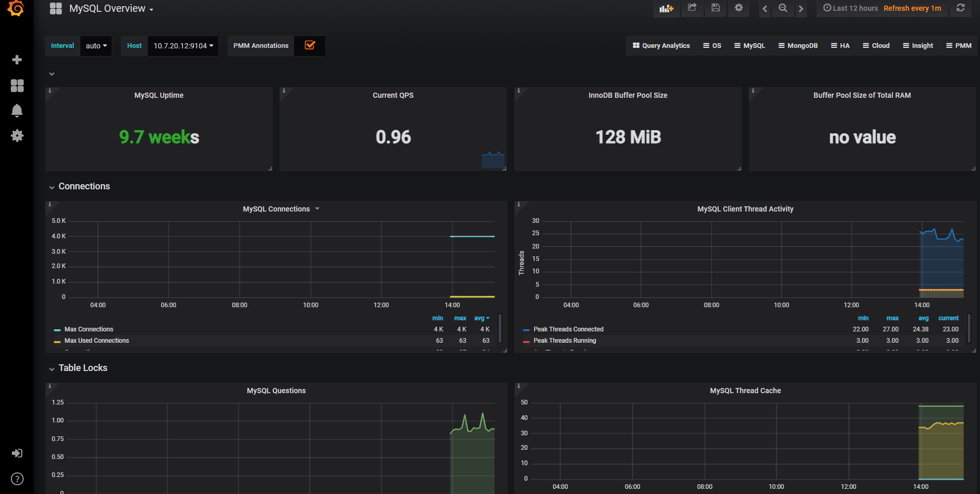Click info icon on InnoDB Buffer Pool Size panel
This screenshot has width=980, height=494.
(519, 91)
